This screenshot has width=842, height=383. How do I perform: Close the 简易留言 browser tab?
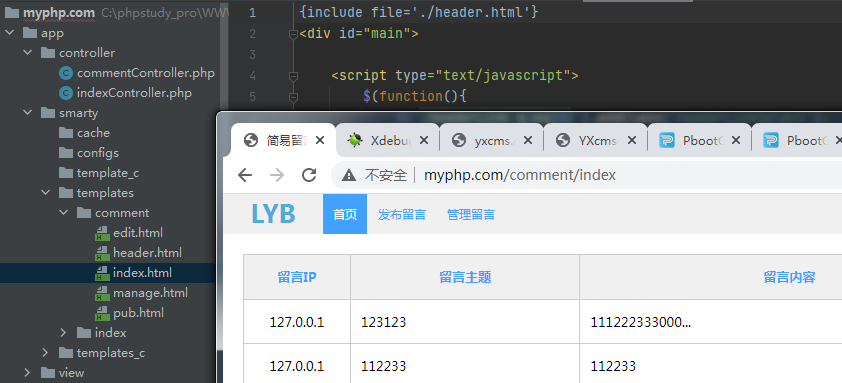320,141
